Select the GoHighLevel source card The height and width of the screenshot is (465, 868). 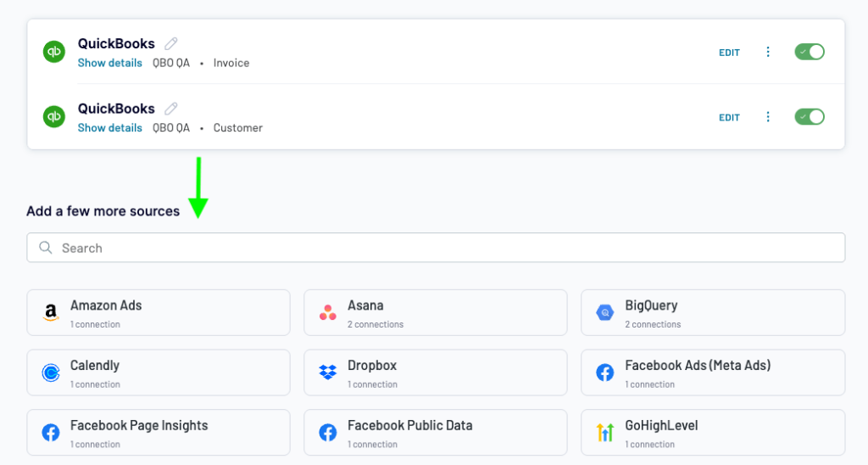tap(713, 432)
